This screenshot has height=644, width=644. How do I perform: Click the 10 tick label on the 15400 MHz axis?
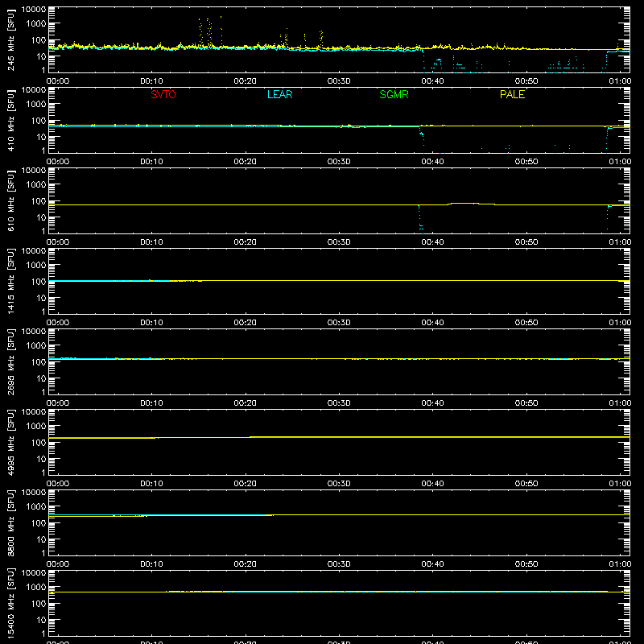pyautogui.click(x=41, y=620)
